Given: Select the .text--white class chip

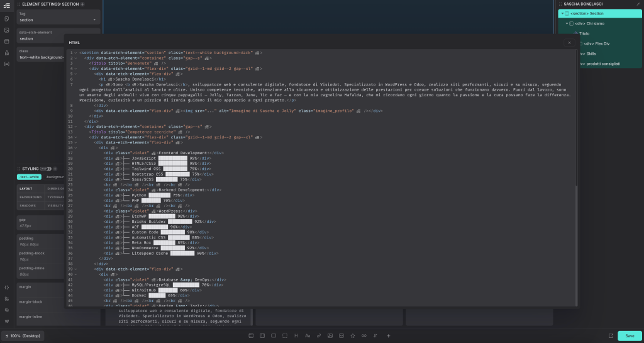Looking at the screenshot, I should 30,177.
